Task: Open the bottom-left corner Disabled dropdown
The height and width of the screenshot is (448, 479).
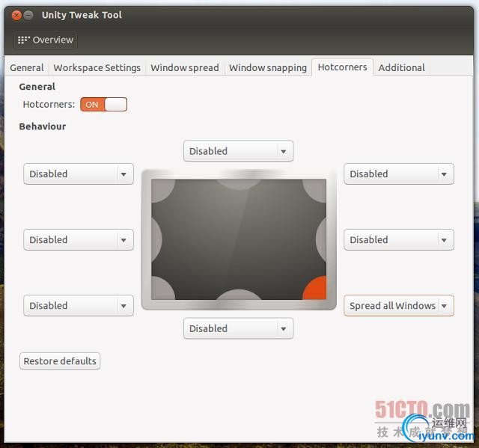Action: pos(79,305)
